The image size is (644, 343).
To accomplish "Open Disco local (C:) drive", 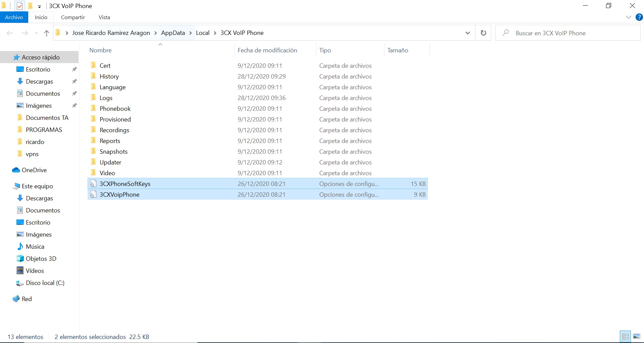I will 45,283.
